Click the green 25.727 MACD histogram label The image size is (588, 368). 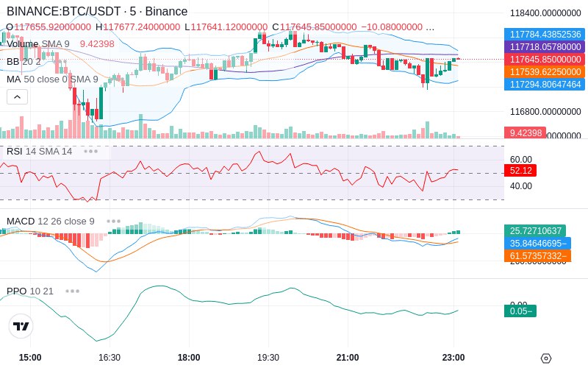(535, 230)
